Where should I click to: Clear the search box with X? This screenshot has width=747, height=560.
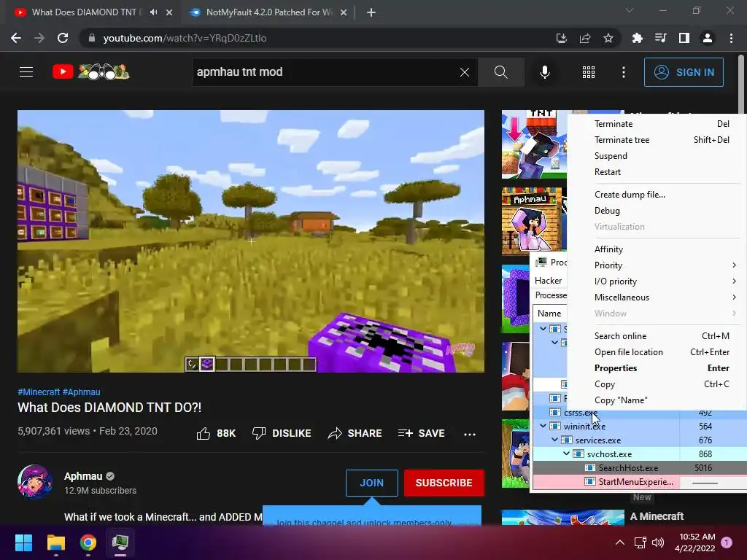tap(465, 72)
